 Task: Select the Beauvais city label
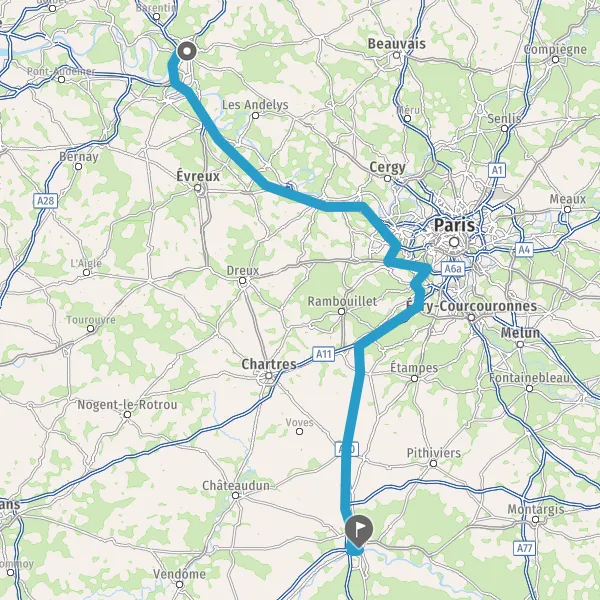396,44
